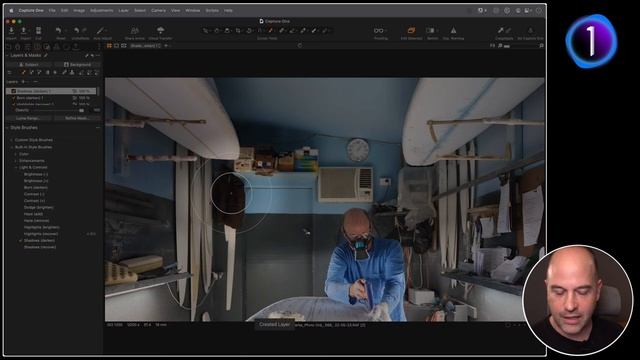This screenshot has width=640, height=360.
Task: Collapse the Layers & Masks panel
Action: coord(7,55)
